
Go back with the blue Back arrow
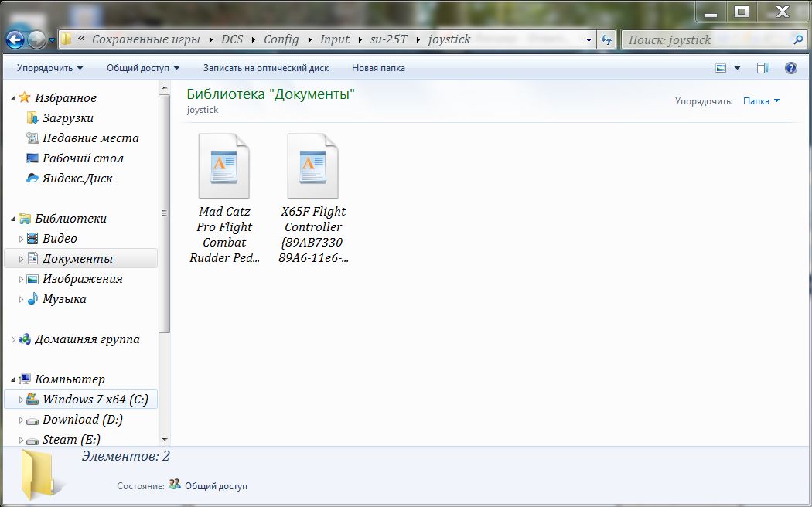coord(15,39)
